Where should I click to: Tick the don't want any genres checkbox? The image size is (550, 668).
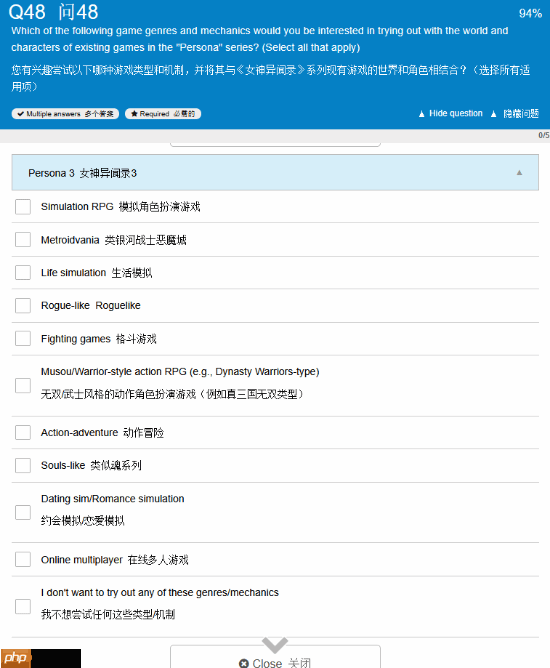pos(23,606)
